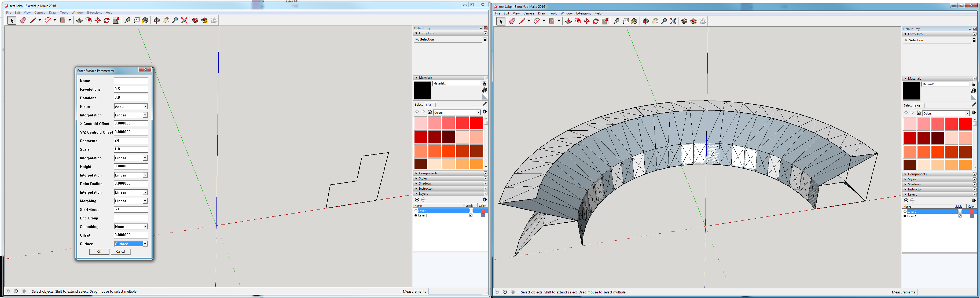Click Zoom Extents in the right window toolbar
The width and height of the screenshot is (980, 298).
click(x=673, y=21)
